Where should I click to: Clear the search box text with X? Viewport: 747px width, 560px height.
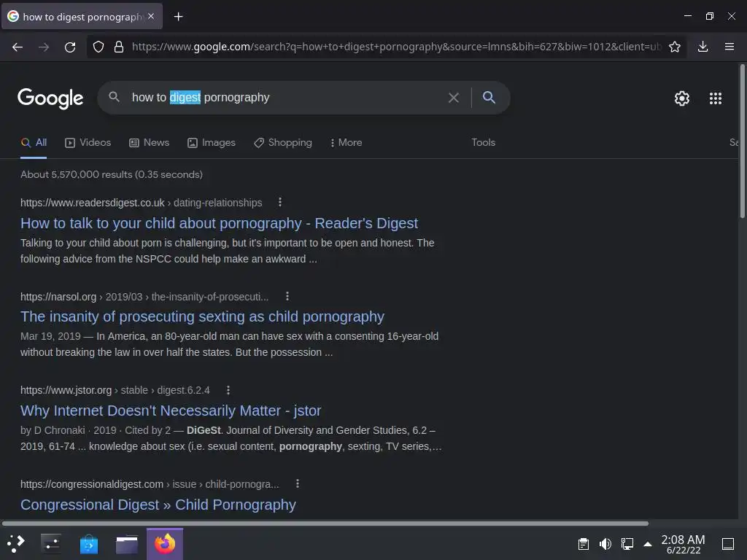454,98
